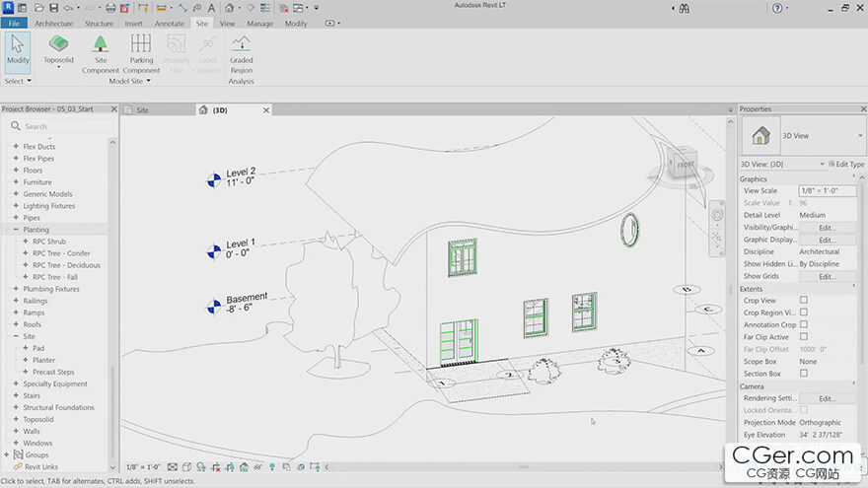Choose the Toposolid tool
Image resolution: width=868 pixels, height=488 pixels.
[x=58, y=50]
